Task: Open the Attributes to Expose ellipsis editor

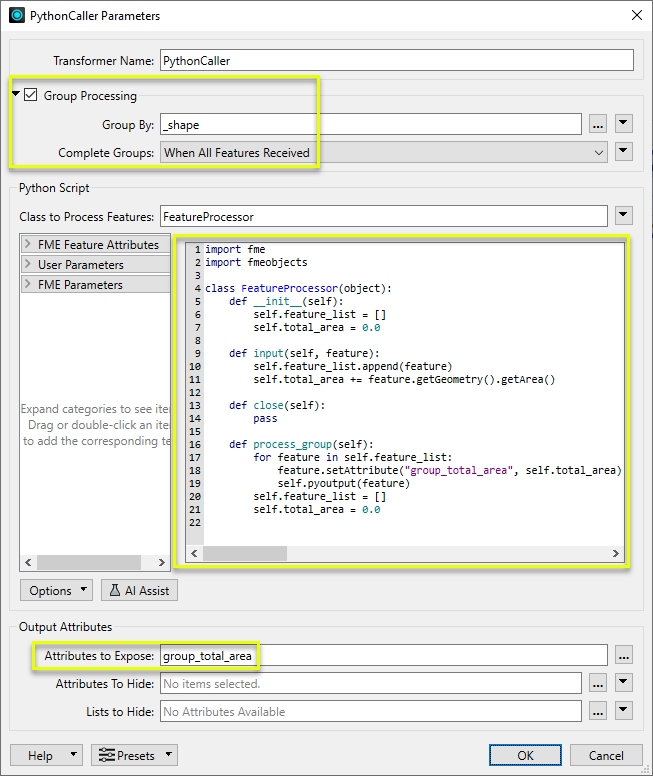Action: pyautogui.click(x=624, y=655)
